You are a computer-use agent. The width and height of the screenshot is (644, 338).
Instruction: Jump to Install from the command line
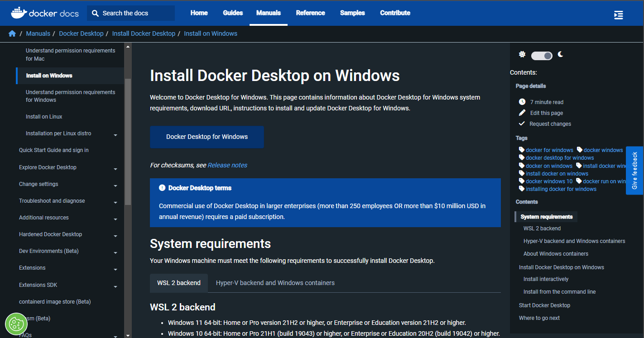click(x=560, y=292)
